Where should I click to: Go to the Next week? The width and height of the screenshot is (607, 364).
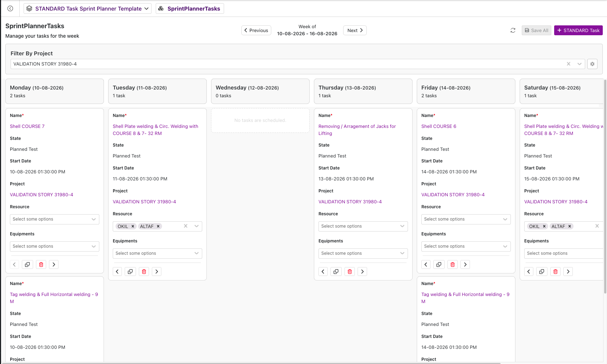[x=355, y=30]
